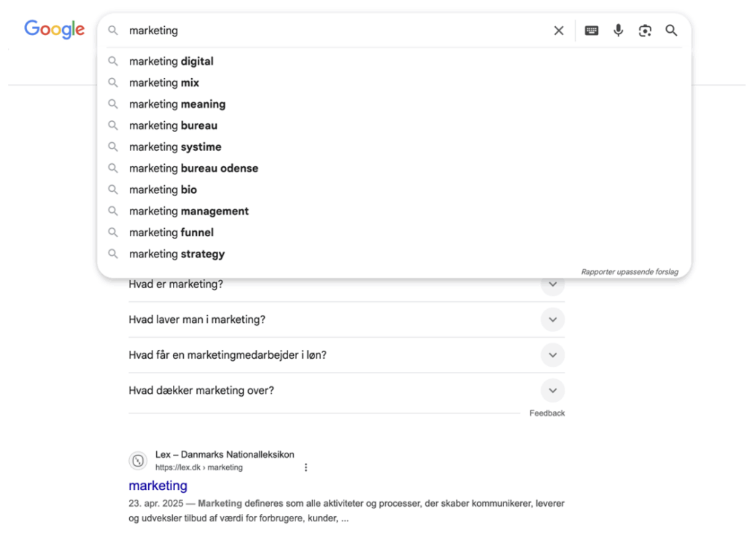The height and width of the screenshot is (560, 747).
Task: Select the "marketing funnel" suggestion
Action: coord(171,233)
